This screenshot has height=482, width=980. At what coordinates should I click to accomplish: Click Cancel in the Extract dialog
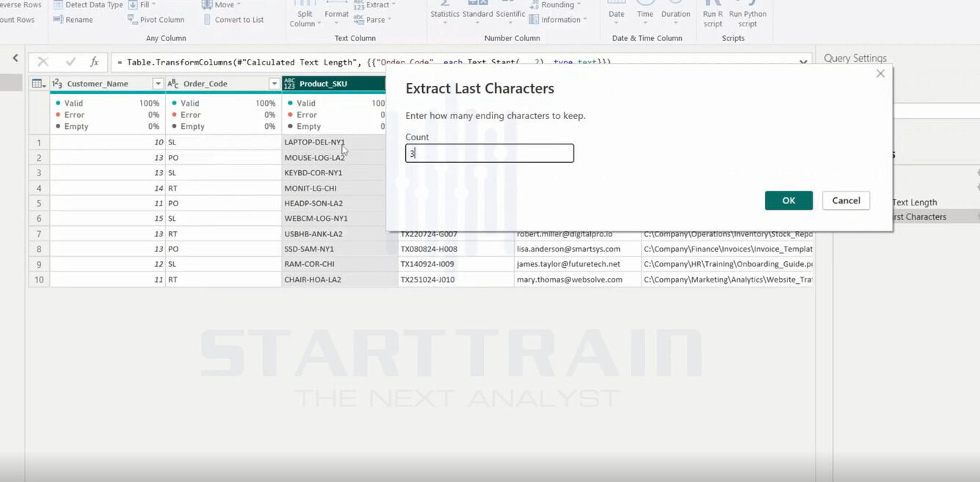(x=846, y=200)
